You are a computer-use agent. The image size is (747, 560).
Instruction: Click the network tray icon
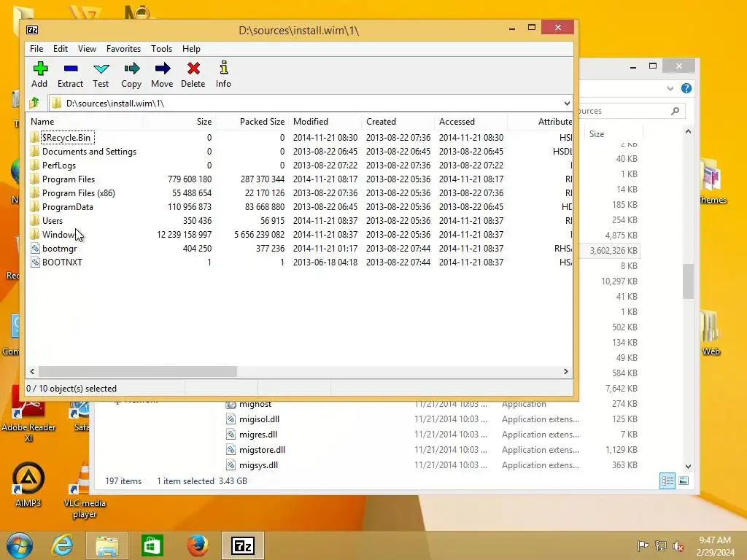point(660,545)
